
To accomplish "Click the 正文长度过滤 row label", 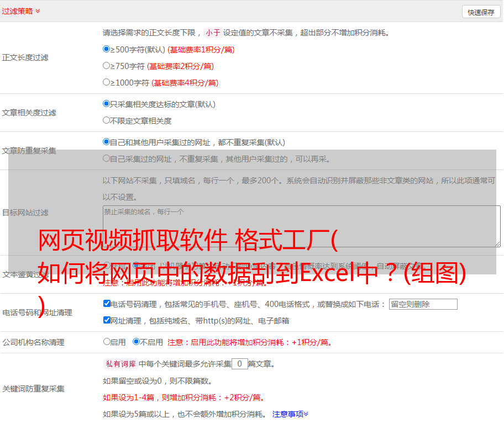I will click(x=25, y=57).
